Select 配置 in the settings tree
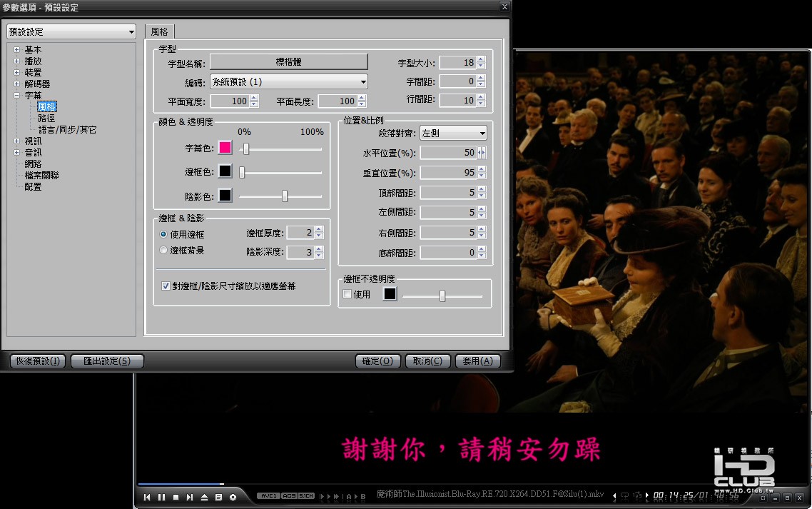The height and width of the screenshot is (509, 812). (x=33, y=186)
